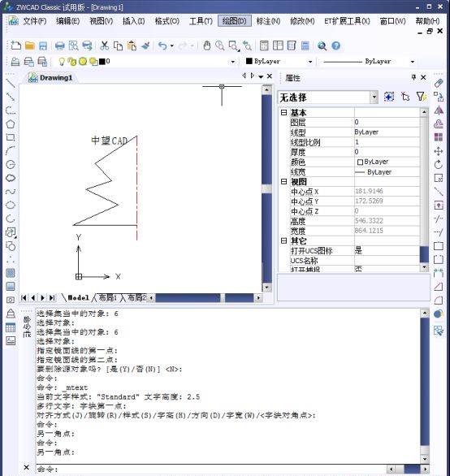Open the drawing tabs list dropdown arrow
450x476 pixels.
261,77
